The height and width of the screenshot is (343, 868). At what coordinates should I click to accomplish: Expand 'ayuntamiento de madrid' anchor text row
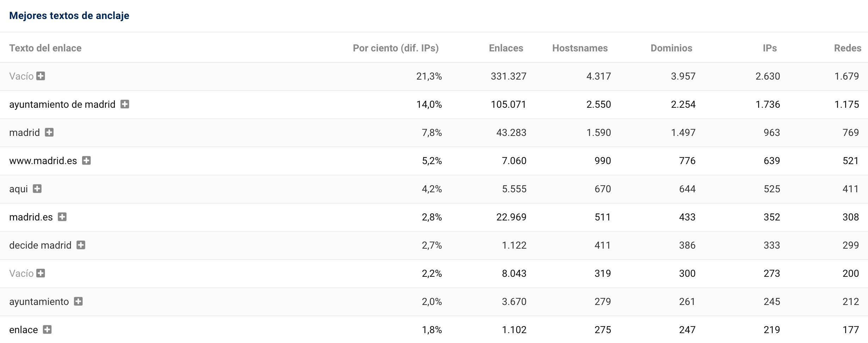(x=125, y=104)
